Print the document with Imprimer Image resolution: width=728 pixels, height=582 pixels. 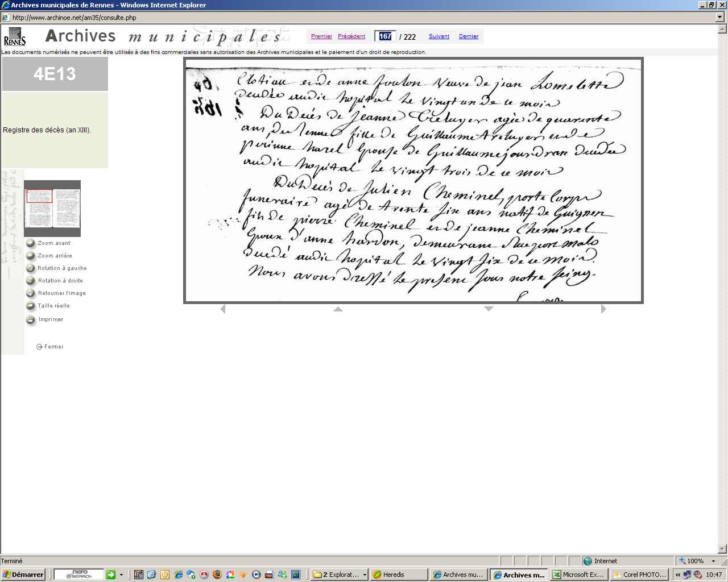point(31,319)
